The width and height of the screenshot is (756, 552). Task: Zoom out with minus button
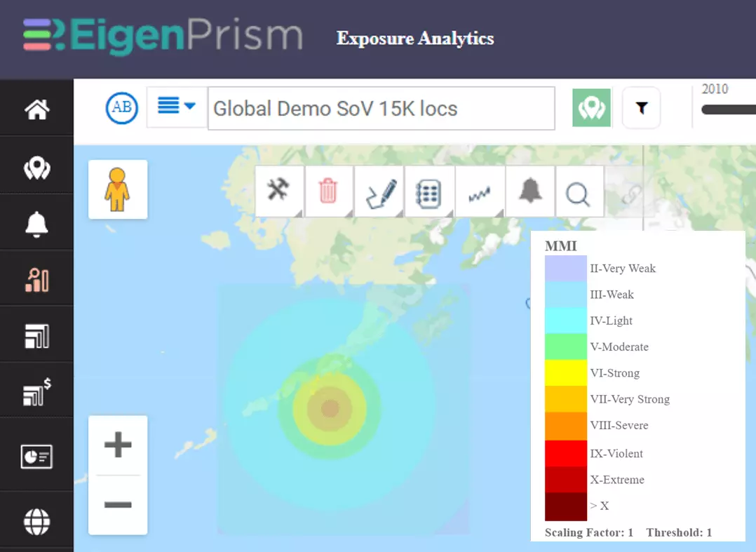[x=118, y=505]
